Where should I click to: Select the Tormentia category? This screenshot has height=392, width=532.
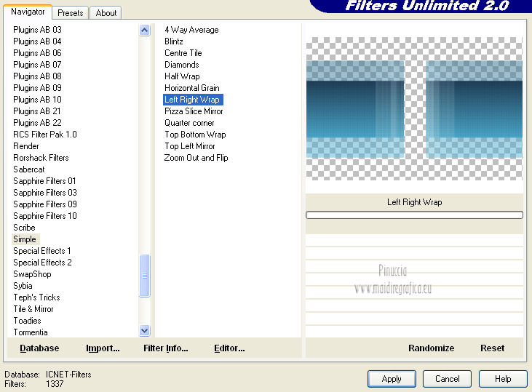coord(31,332)
